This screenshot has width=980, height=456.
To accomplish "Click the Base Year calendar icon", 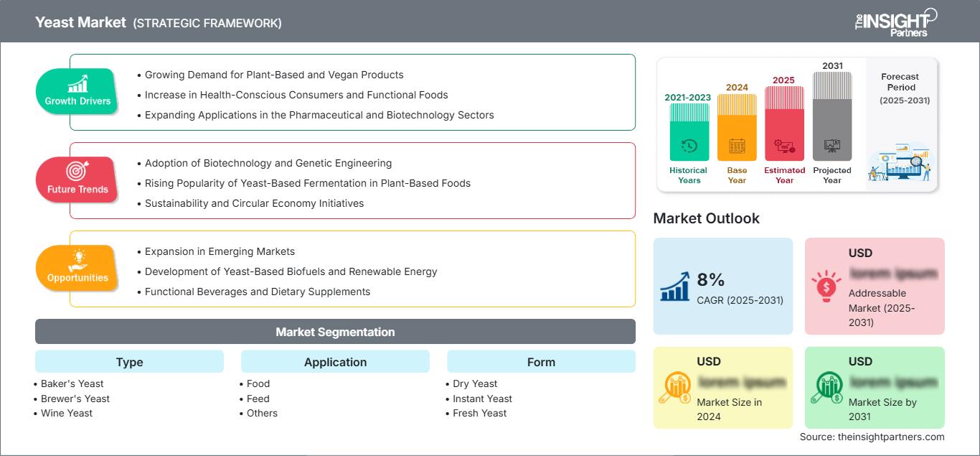I will [737, 146].
